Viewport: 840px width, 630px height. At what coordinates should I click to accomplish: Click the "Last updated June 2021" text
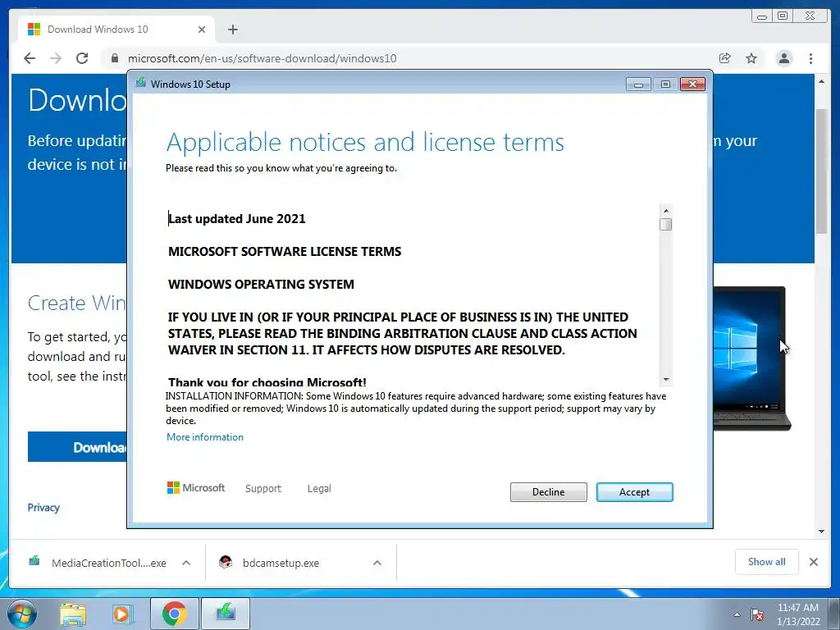pyautogui.click(x=237, y=218)
